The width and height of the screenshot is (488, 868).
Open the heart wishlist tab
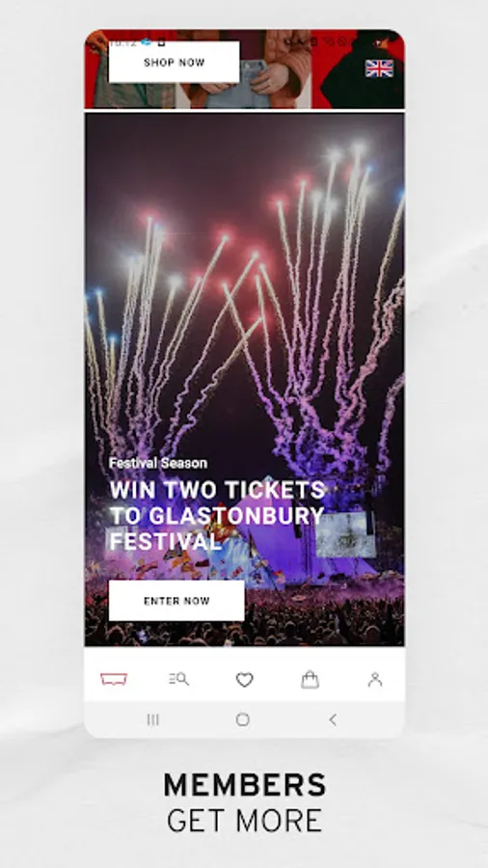pyautogui.click(x=245, y=680)
